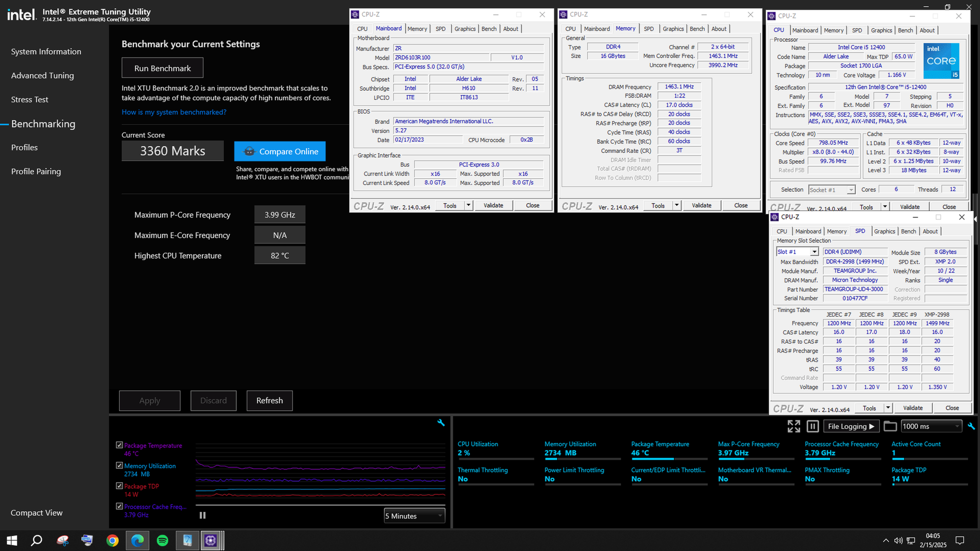Open the Windows notification center
Screen dimensions: 980x551
click(960, 540)
